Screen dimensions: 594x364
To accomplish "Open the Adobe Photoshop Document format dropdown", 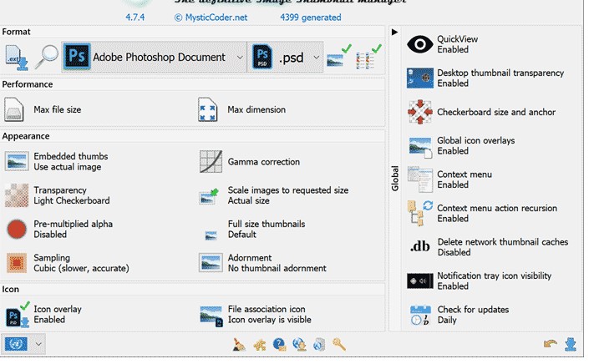I will click(x=154, y=57).
